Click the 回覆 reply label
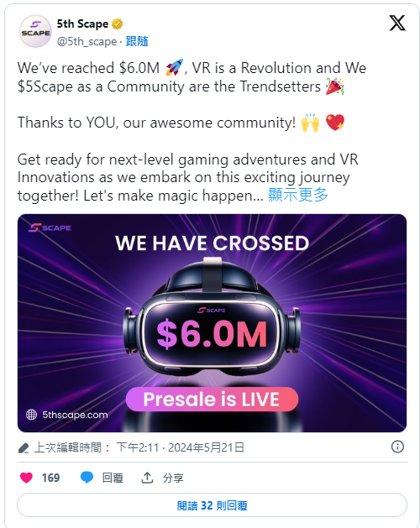 [113, 478]
